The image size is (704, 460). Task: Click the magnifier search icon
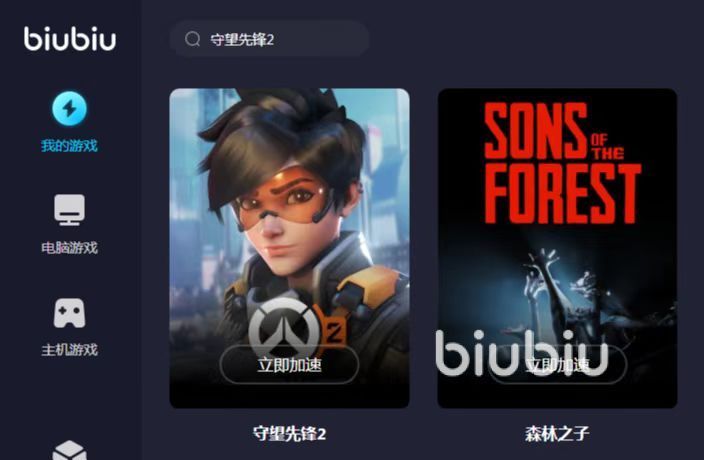pyautogui.click(x=193, y=39)
